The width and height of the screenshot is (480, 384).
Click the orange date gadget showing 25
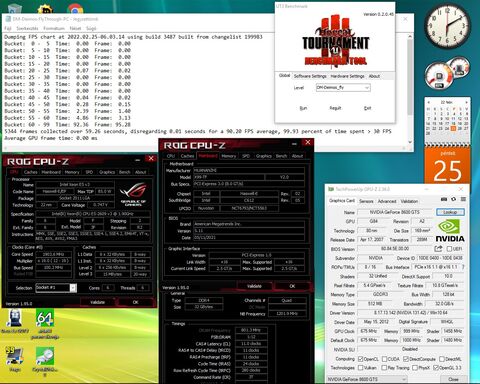tap(447, 166)
